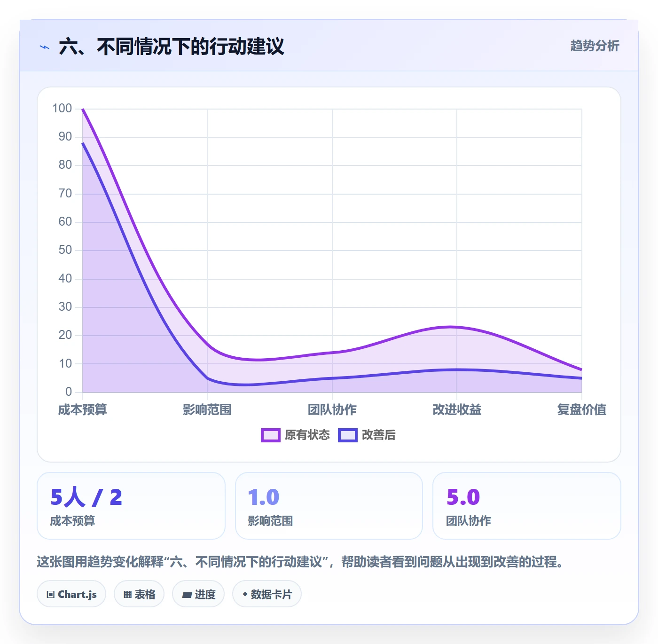Select the Chart.js tag chip
This screenshot has width=658, height=644.
click(x=71, y=594)
